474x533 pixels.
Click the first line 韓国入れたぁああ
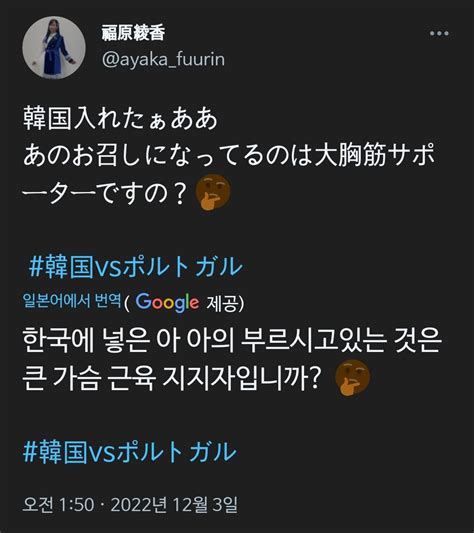120,119
